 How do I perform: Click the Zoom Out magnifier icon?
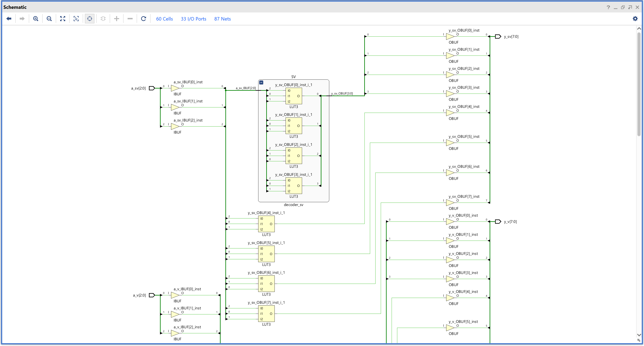[x=49, y=19]
